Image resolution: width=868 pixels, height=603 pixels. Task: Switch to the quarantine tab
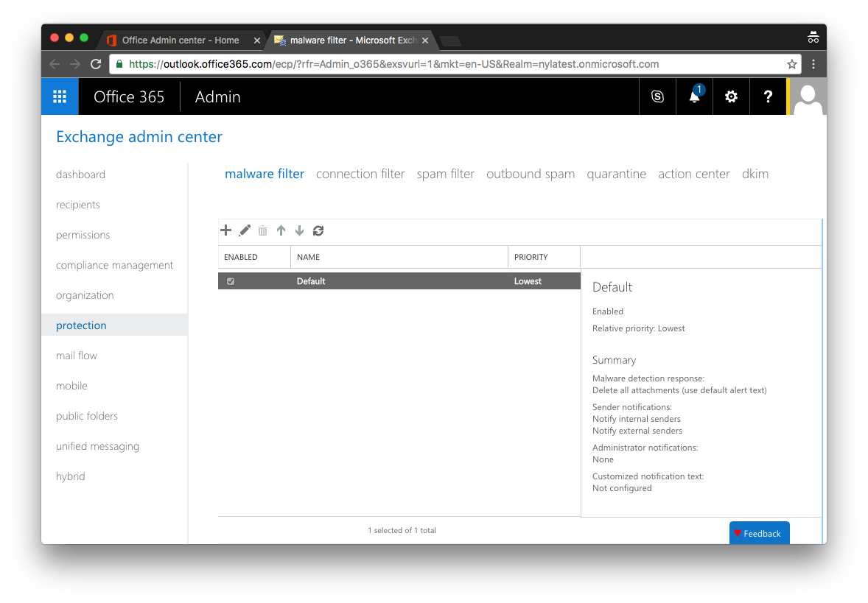[x=617, y=174]
